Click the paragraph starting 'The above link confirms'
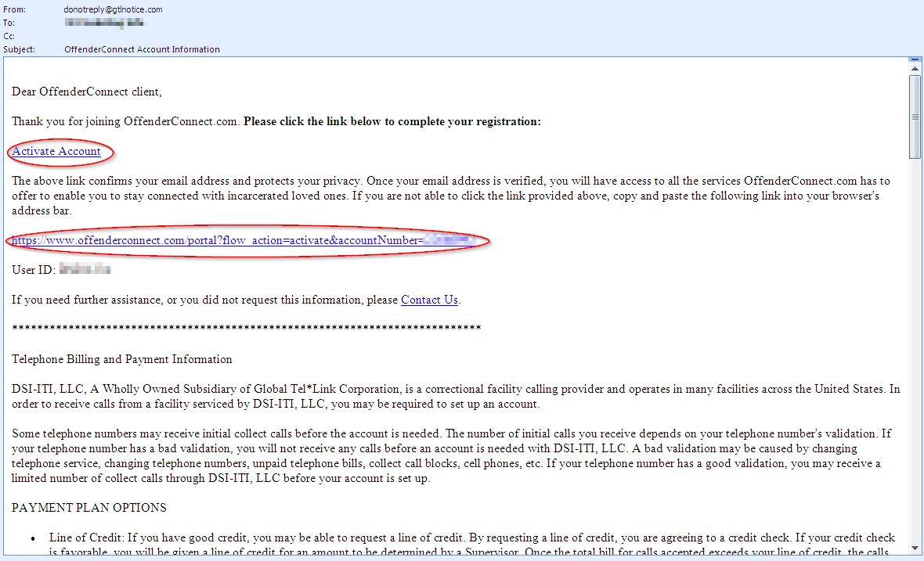The width and height of the screenshot is (924, 561). [451, 196]
